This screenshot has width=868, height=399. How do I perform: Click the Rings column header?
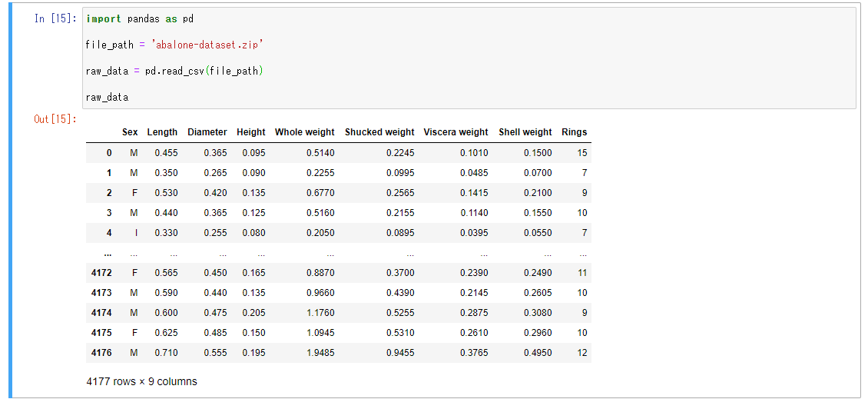[574, 132]
